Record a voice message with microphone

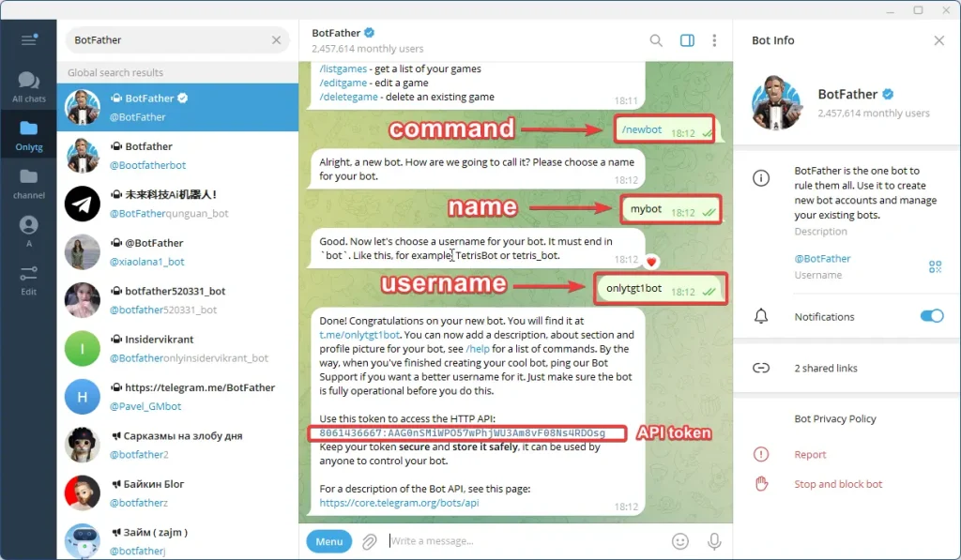point(714,541)
